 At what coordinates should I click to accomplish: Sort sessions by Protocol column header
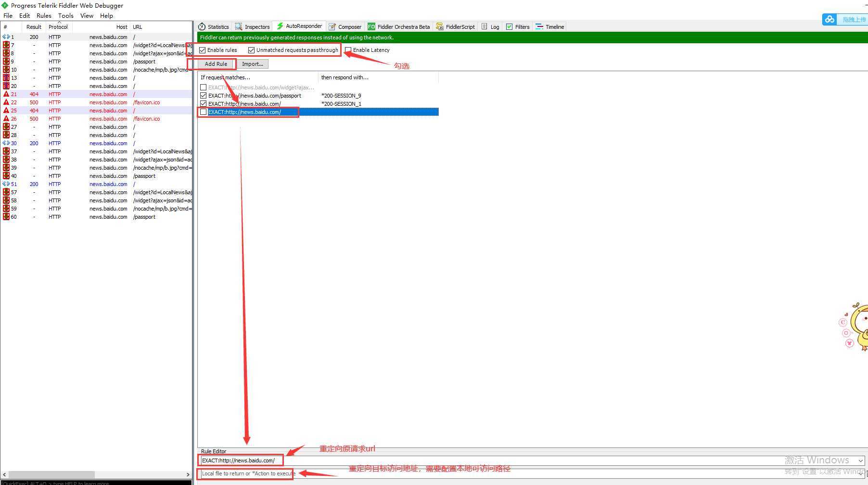[58, 27]
